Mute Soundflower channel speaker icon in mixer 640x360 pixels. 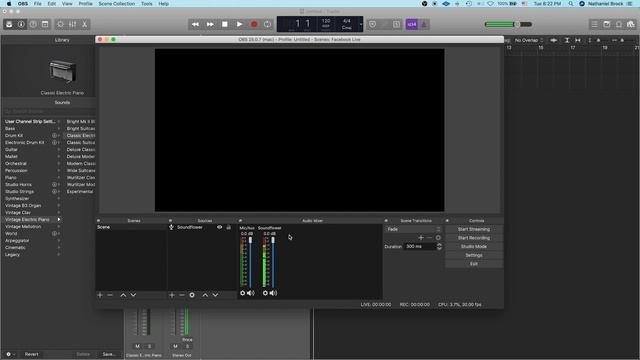point(273,293)
